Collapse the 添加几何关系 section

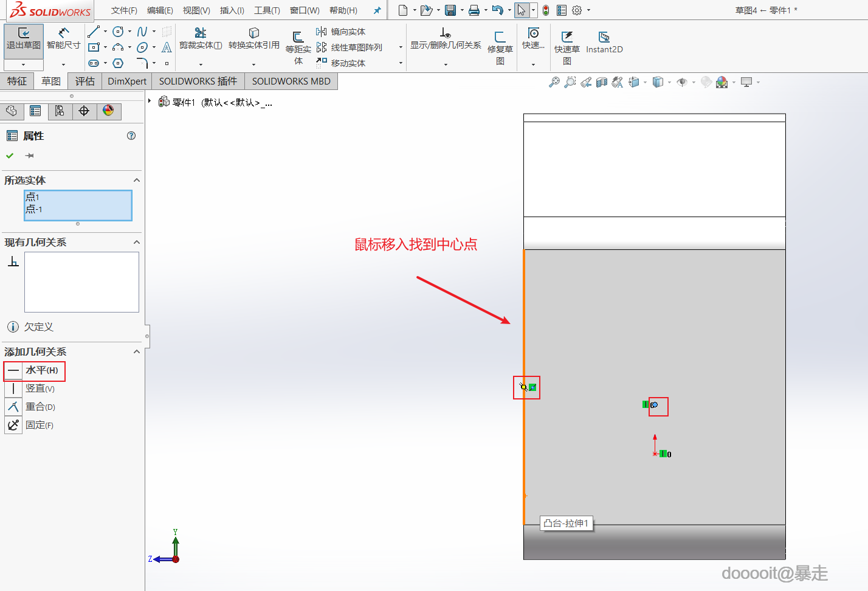[x=137, y=352]
